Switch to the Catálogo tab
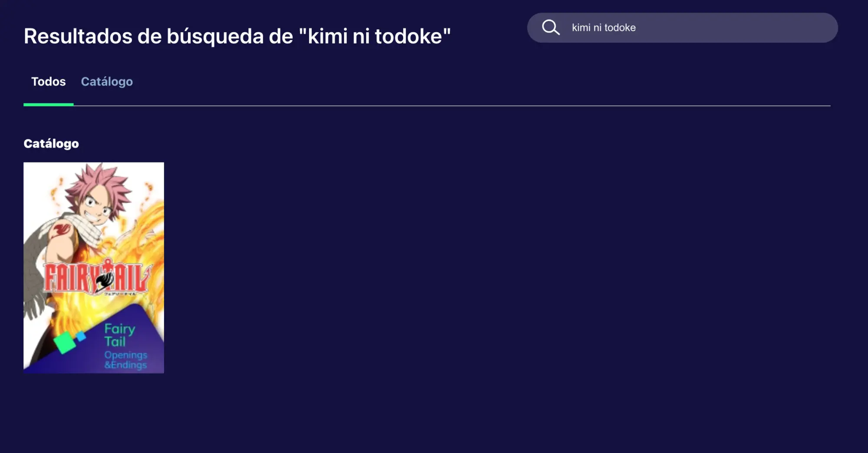 [x=107, y=82]
